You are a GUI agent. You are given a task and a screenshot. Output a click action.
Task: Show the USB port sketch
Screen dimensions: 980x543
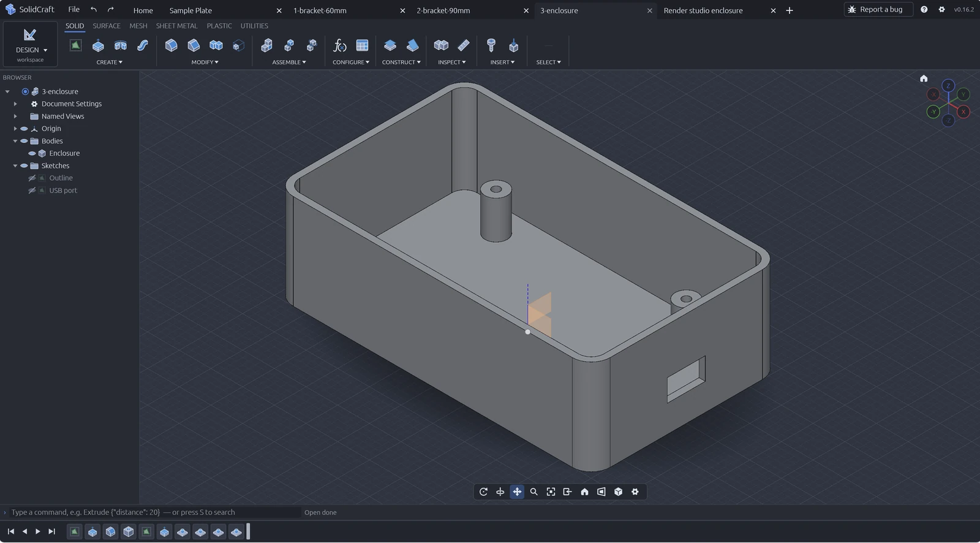click(32, 191)
